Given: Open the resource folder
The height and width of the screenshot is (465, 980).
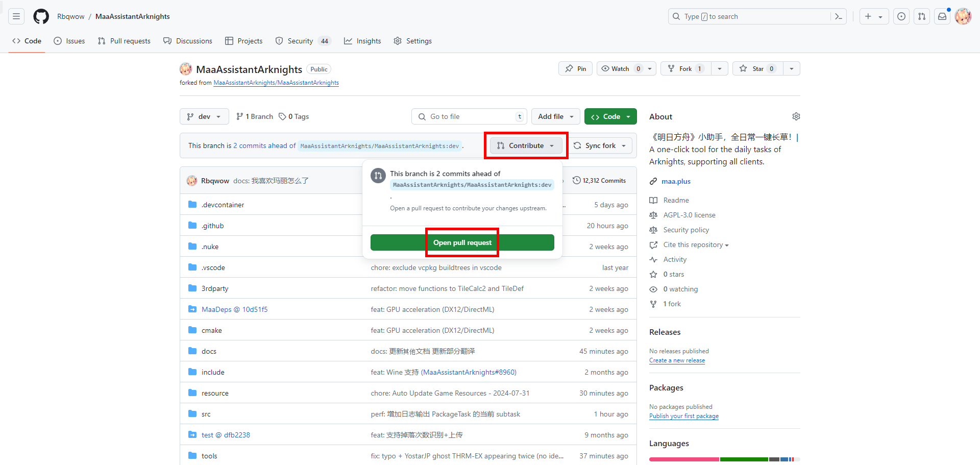Looking at the screenshot, I should 215,393.
